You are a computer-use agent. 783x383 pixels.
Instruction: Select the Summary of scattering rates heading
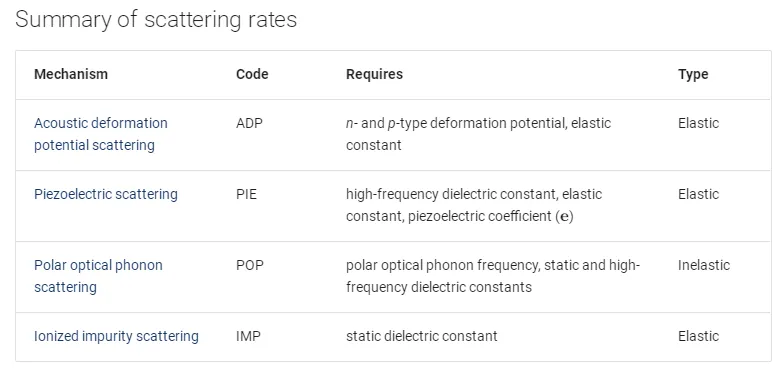click(x=156, y=20)
